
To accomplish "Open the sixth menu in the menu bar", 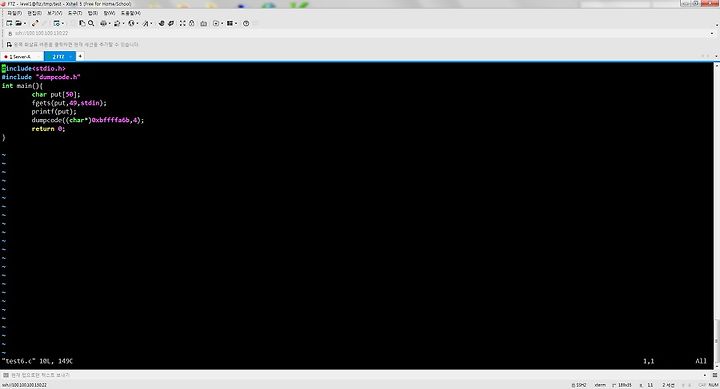I will (x=109, y=13).
